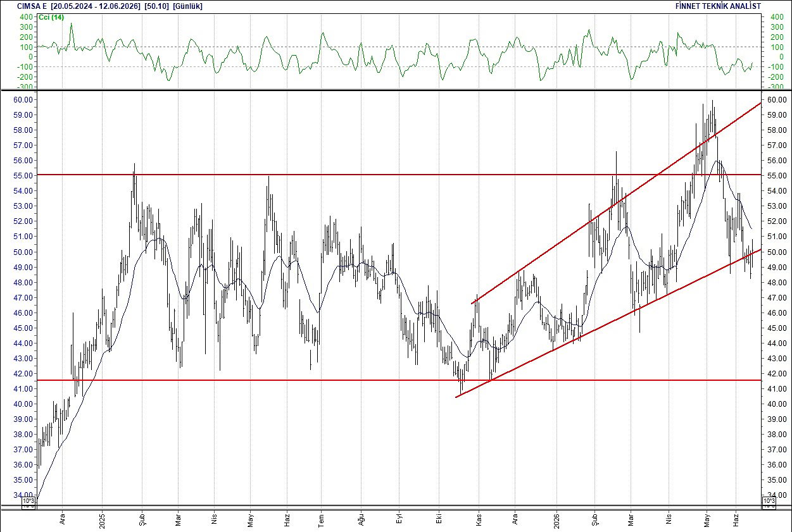Click 400 on the left CCI axis
The width and height of the screenshot is (792, 532).
tap(27, 16)
